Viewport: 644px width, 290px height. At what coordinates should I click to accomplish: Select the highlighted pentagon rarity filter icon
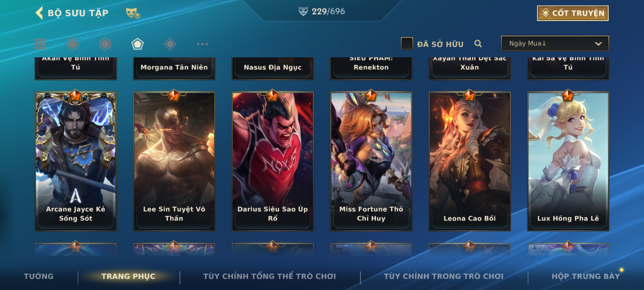[137, 44]
